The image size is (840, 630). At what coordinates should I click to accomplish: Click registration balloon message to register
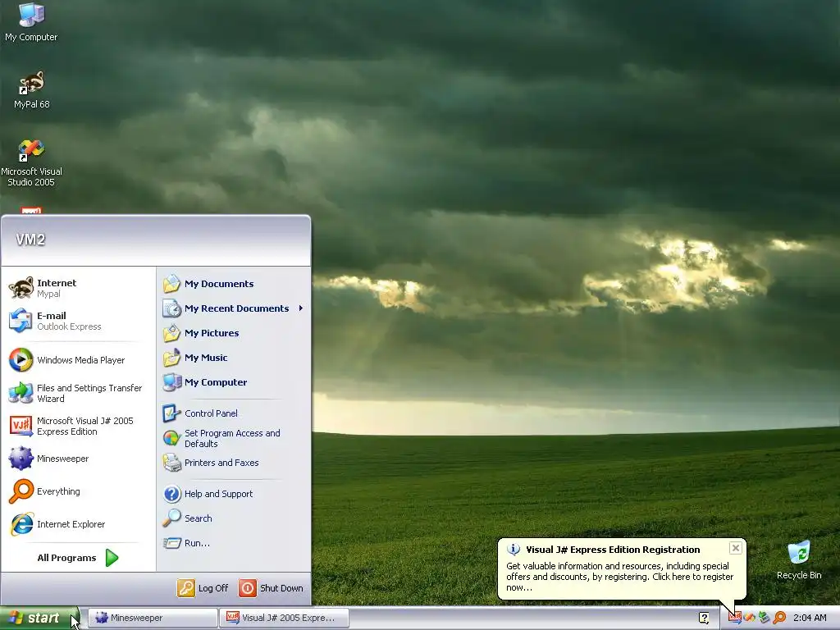[620, 577]
